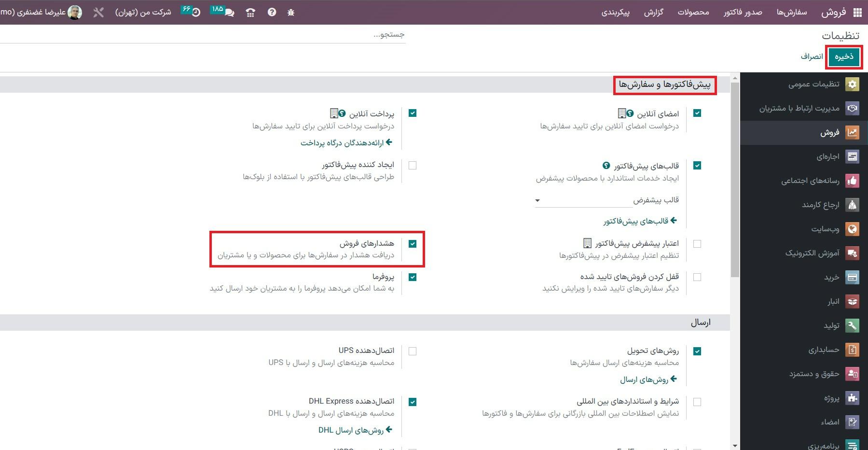The image size is (868, 450).
Task: Click company building icon beside پرداخت آنلاین
Action: 334,113
